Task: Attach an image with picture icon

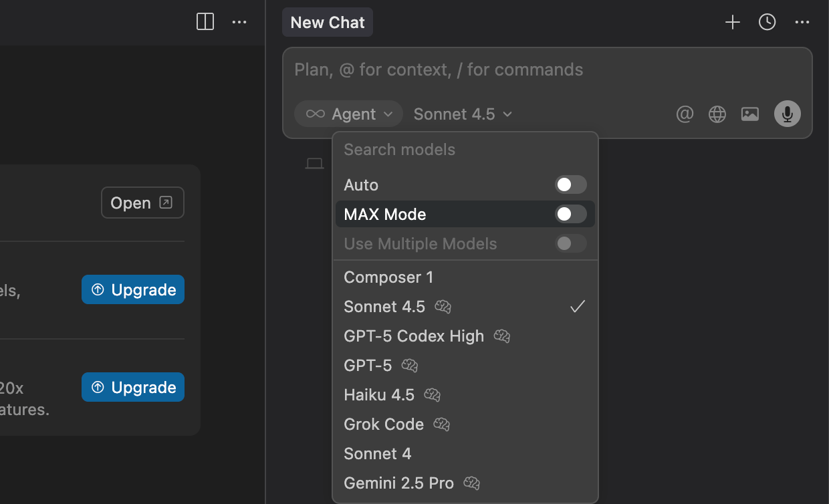Action: (x=750, y=114)
